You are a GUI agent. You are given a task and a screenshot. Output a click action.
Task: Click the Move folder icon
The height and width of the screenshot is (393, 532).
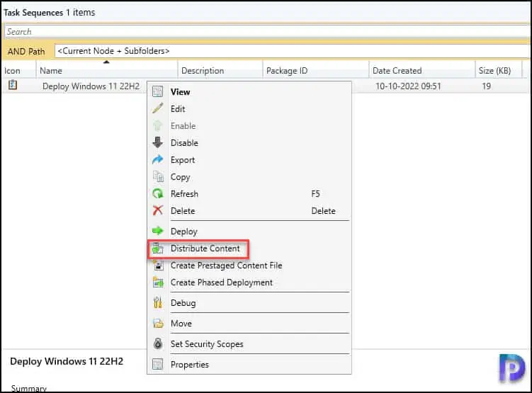pyautogui.click(x=157, y=323)
